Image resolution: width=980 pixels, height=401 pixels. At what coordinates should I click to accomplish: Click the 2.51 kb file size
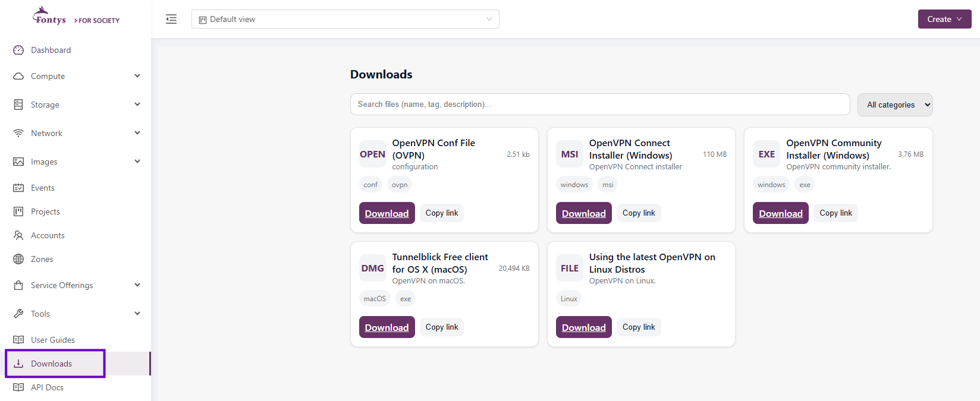point(518,154)
